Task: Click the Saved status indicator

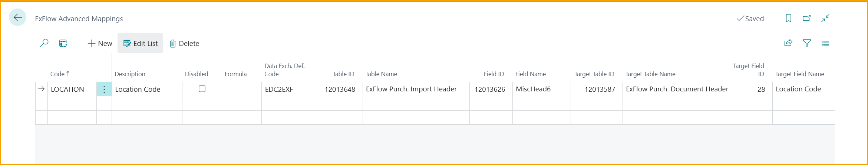Action: [x=750, y=18]
